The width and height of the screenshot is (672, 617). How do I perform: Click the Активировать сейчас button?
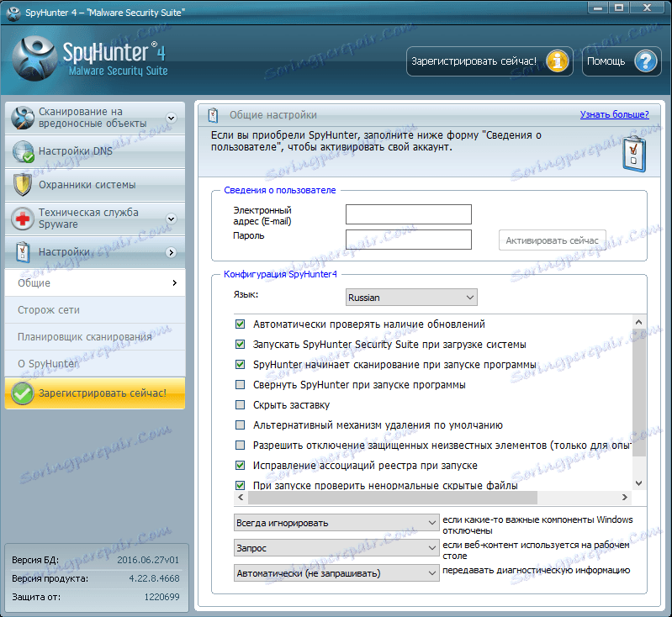[x=552, y=240]
